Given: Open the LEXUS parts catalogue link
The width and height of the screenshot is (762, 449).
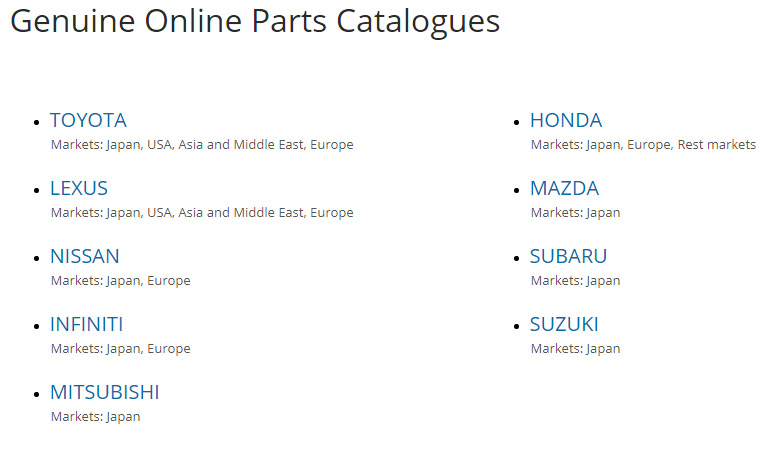Looking at the screenshot, I should [x=79, y=189].
